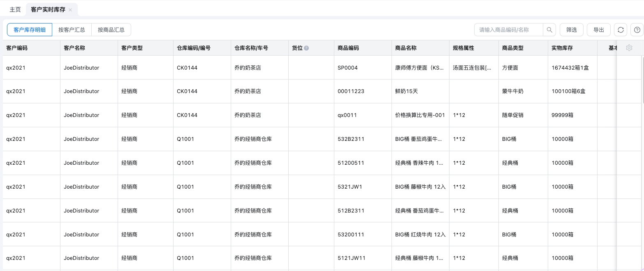644x271 pixels.
Task: Click the vertical table scrollbar
Action: (642, 78)
